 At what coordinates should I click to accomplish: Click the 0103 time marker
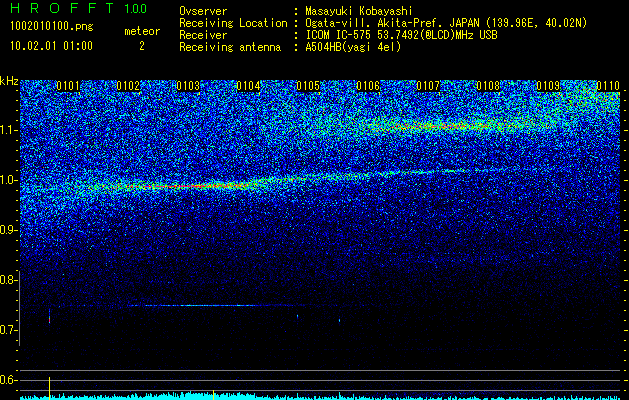188,86
